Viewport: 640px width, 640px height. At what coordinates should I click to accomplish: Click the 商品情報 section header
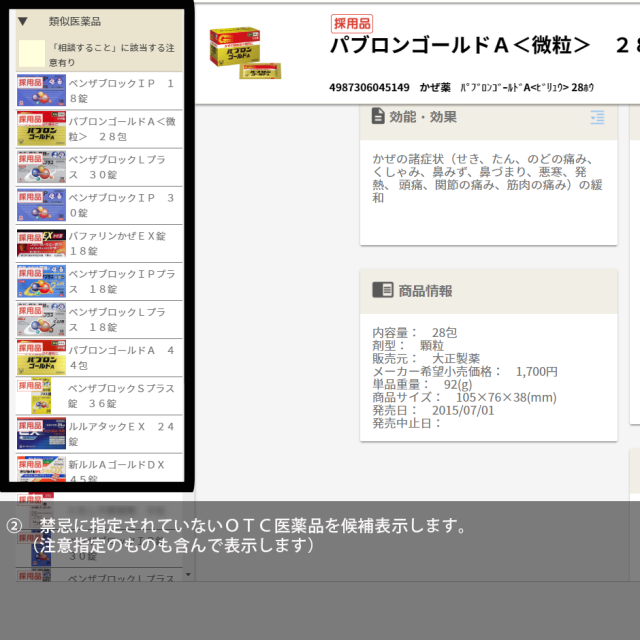489,291
